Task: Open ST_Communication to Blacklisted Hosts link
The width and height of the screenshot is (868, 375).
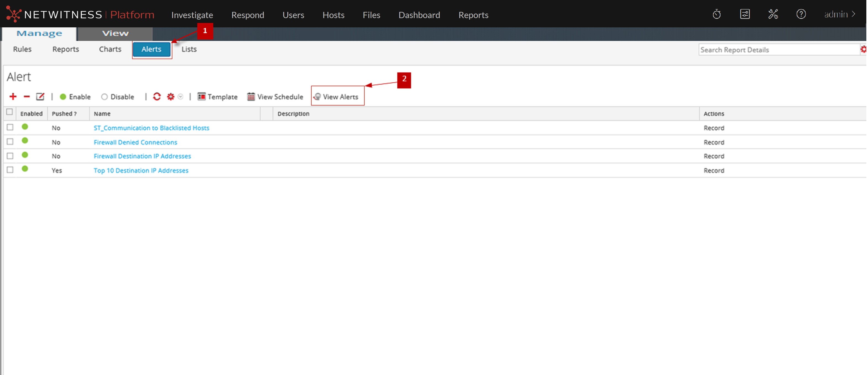Action: tap(151, 128)
